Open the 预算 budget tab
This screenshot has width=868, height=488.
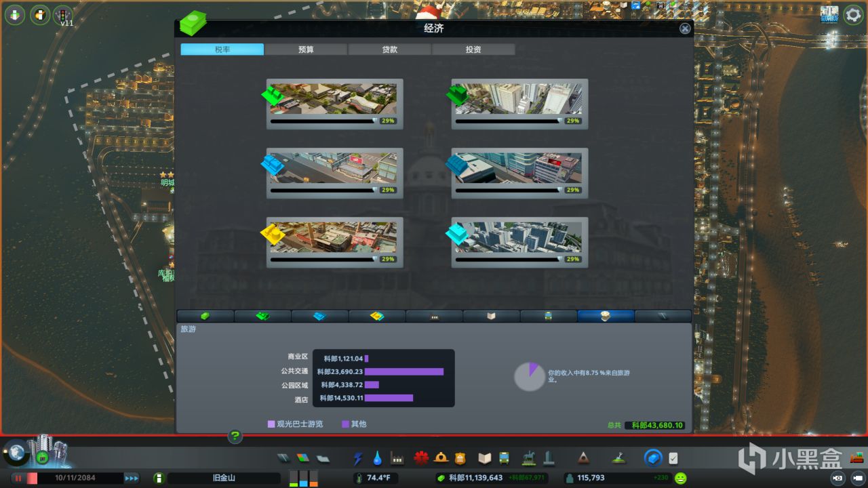pyautogui.click(x=306, y=49)
